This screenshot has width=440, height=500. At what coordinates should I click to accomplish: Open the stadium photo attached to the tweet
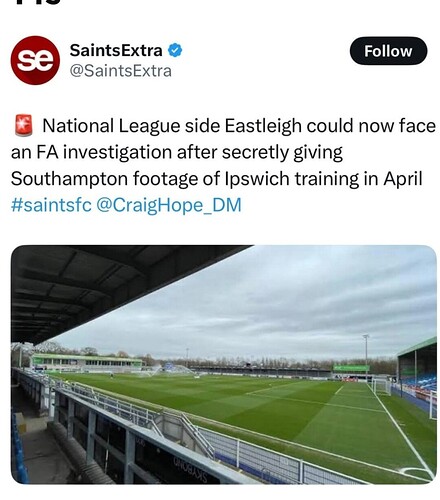[x=224, y=364]
